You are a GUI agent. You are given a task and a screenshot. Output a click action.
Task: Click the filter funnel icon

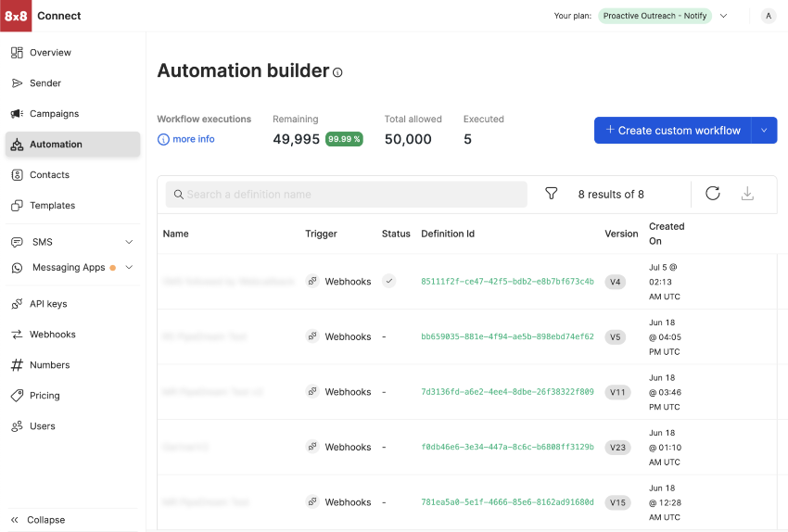(552, 194)
